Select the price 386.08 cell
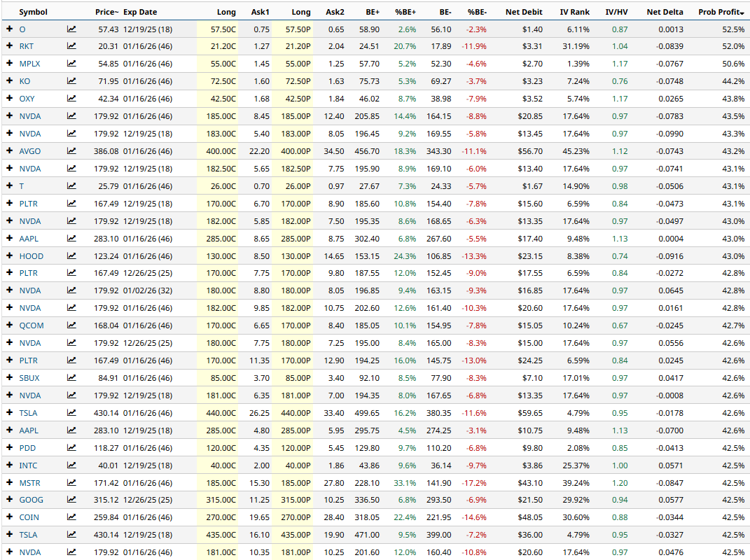The image size is (750, 560). (106, 151)
